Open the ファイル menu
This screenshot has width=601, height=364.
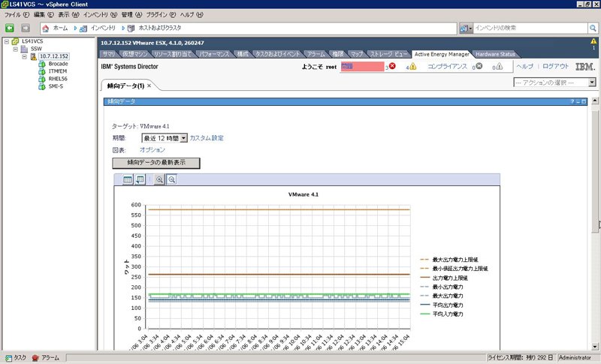17,14
